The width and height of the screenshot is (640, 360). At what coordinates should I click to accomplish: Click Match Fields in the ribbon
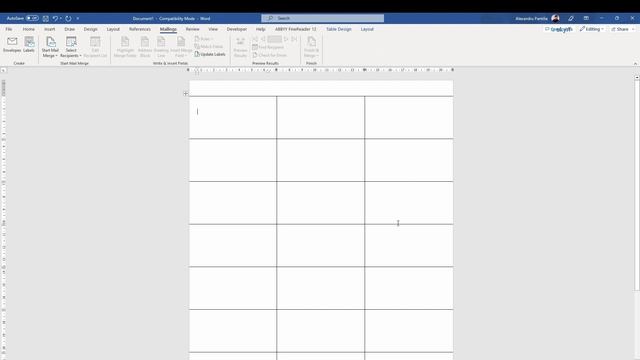tap(209, 47)
